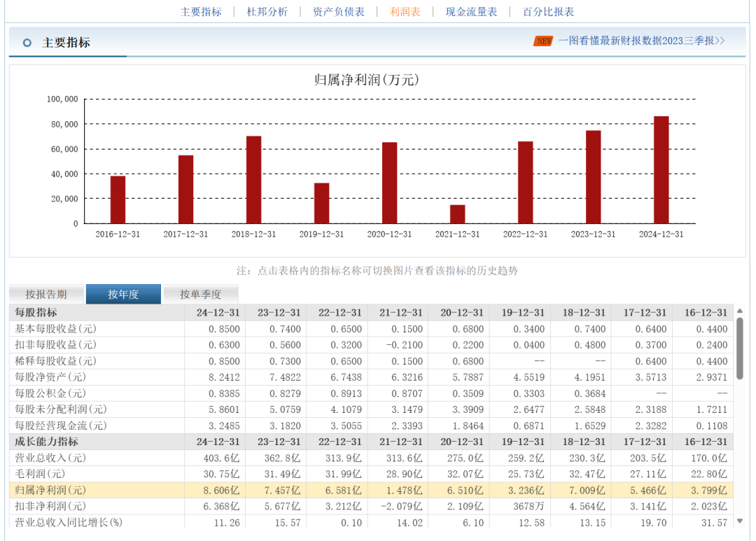The width and height of the screenshot is (756, 541).
Task: Click the orange NEW badge icon
Action: point(542,41)
